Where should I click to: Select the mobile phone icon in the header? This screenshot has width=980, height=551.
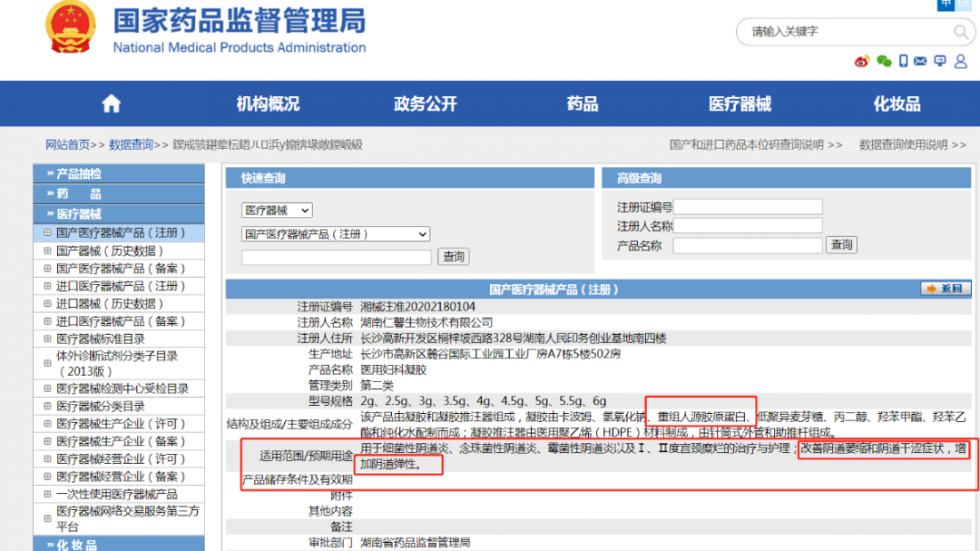pos(904,61)
